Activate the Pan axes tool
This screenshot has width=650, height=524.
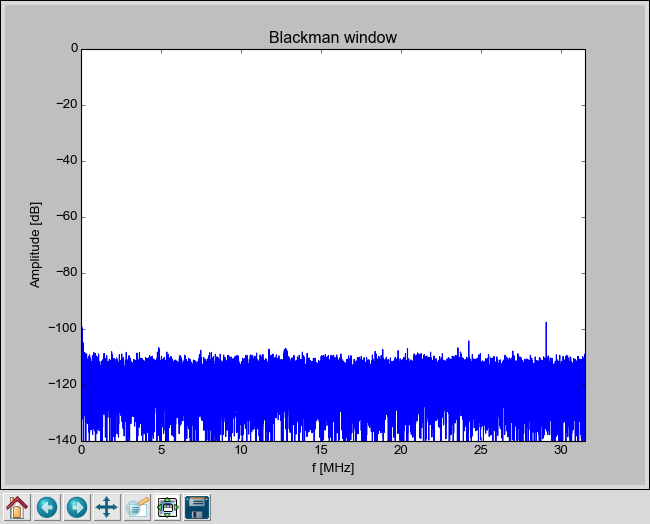click(107, 507)
